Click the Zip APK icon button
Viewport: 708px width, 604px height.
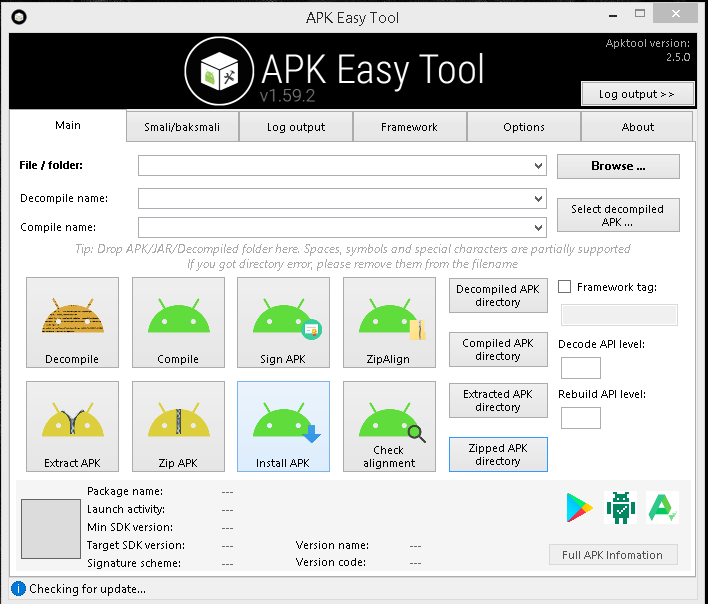click(x=178, y=426)
